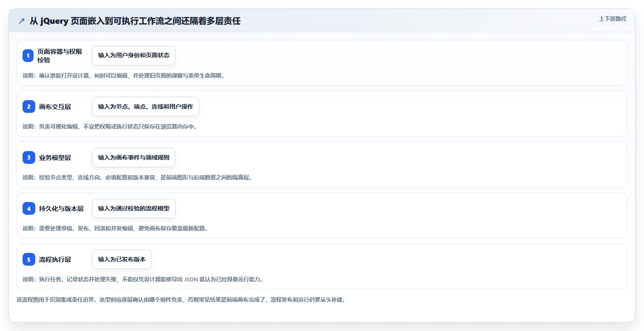644x331 pixels.
Task: Click the 输入为节点、端点、连线和用户操作 chip
Action: [x=146, y=107]
